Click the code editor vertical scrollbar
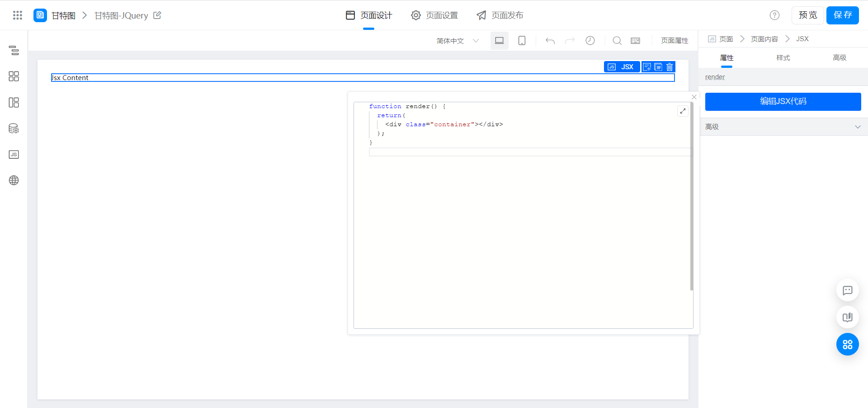Image resolution: width=868 pixels, height=408 pixels. click(x=692, y=197)
